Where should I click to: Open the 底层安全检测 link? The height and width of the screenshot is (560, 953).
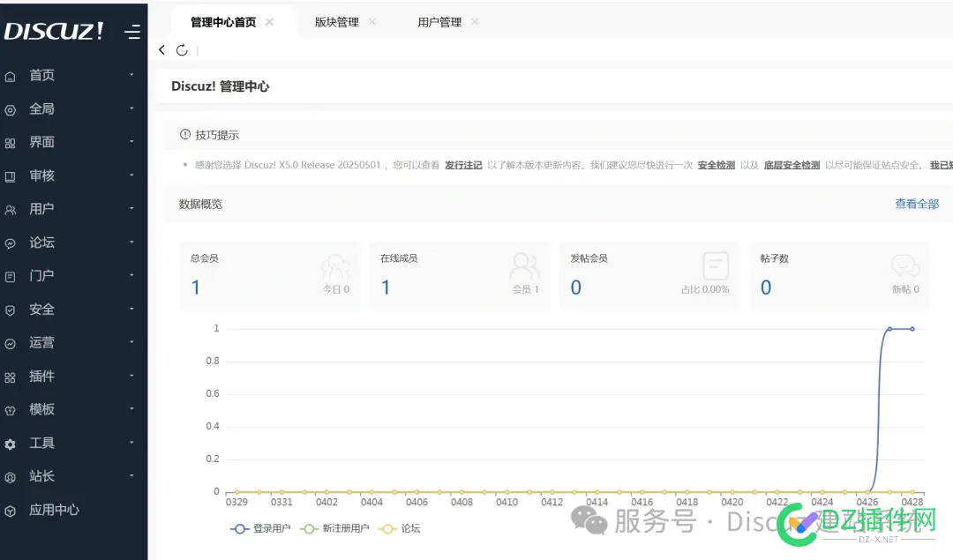[792, 165]
